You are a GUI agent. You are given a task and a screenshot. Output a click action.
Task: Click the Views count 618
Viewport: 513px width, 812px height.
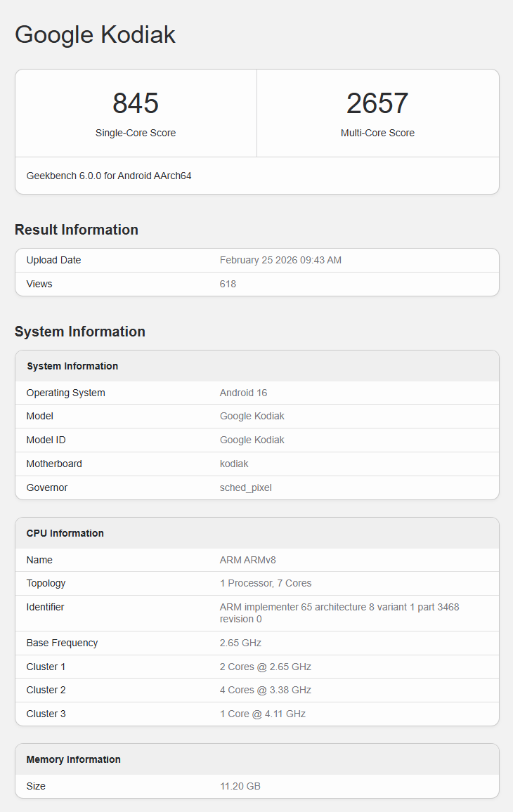[x=228, y=284]
